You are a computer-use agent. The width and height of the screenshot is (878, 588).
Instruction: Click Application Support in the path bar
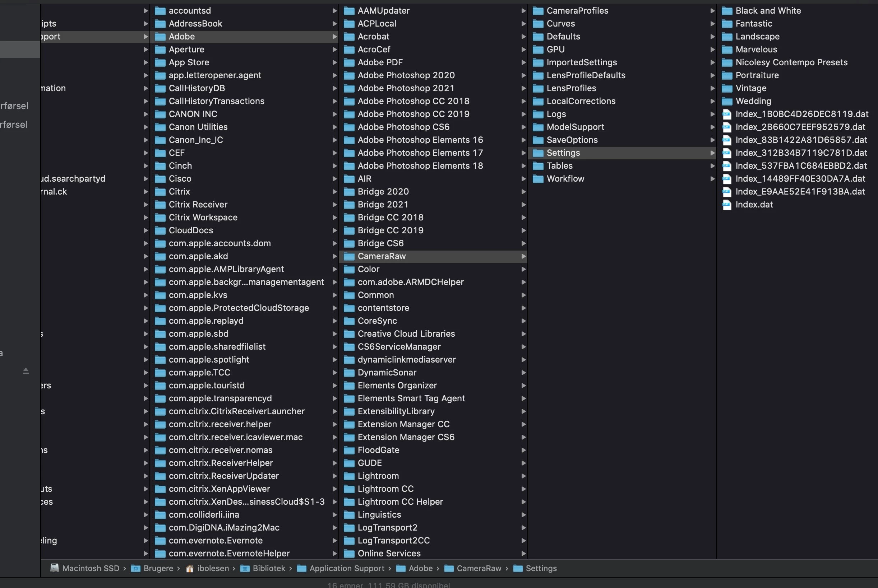pos(346,569)
